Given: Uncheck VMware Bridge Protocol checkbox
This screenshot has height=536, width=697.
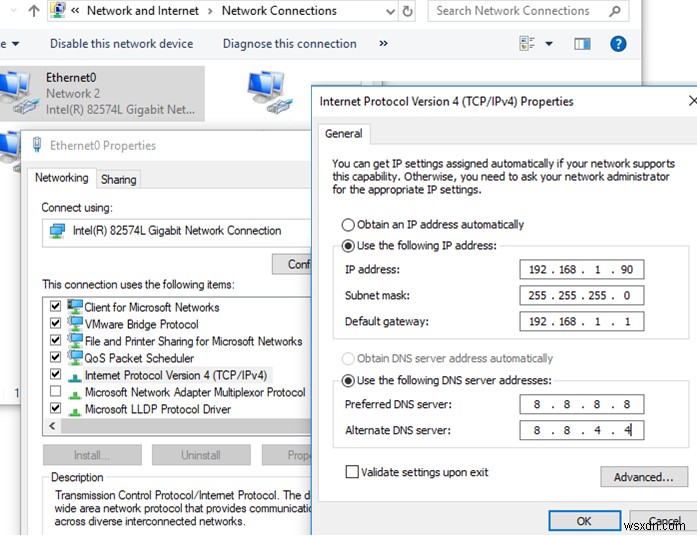Looking at the screenshot, I should (56, 323).
